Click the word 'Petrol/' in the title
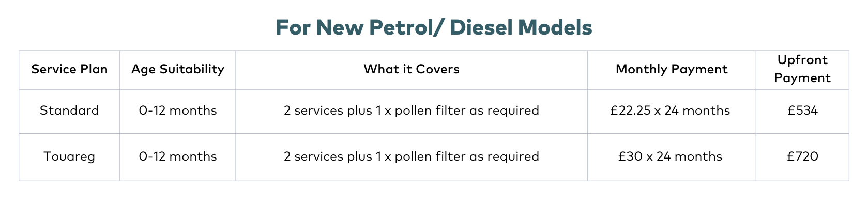 tap(406, 27)
